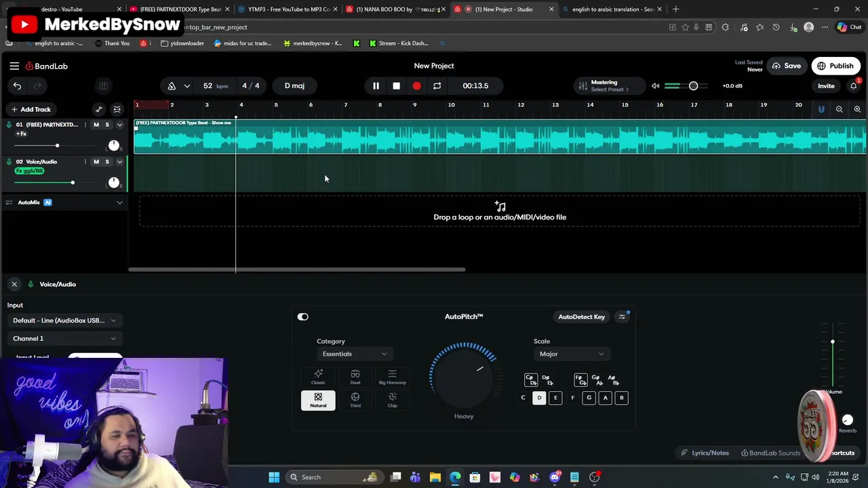Zoom in the timeline

857,109
